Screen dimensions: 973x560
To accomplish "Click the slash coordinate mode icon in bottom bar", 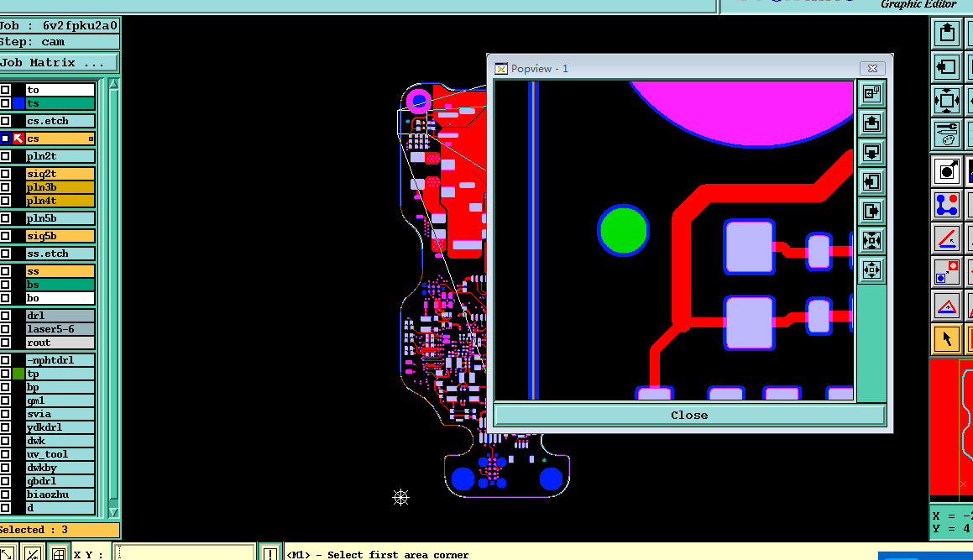I will (x=32, y=552).
